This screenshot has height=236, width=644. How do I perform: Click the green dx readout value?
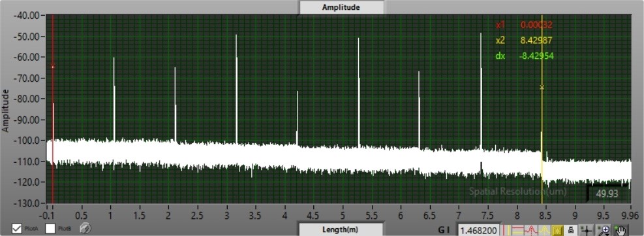pyautogui.click(x=536, y=56)
